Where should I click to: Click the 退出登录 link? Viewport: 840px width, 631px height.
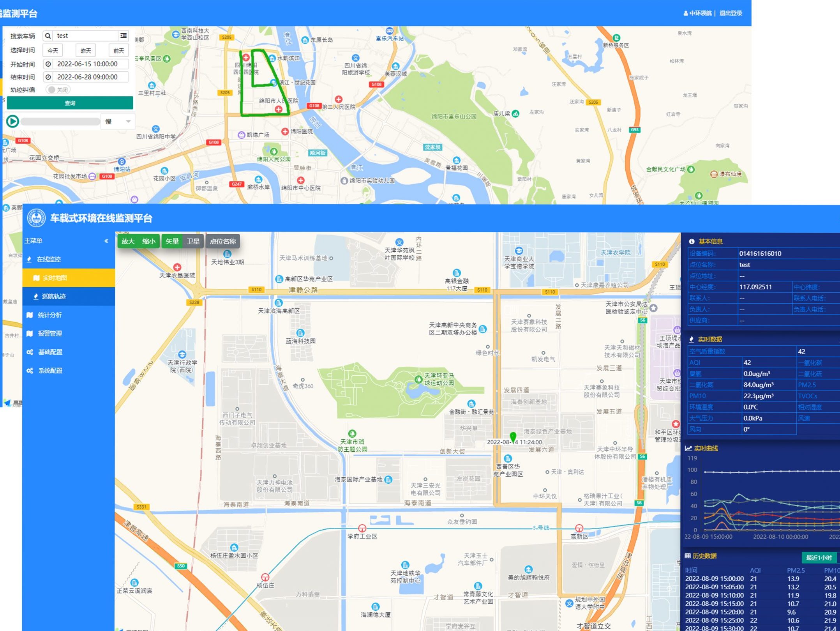pyautogui.click(x=731, y=13)
